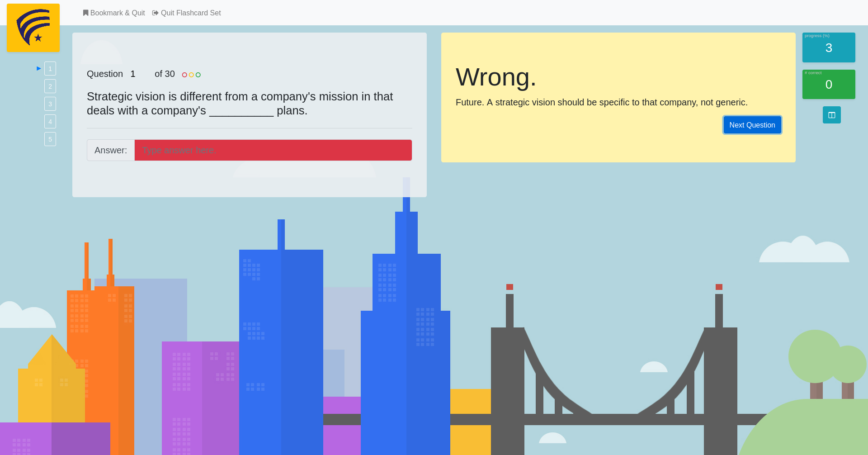Viewport: 868px width, 455px height.
Task: Toggle the split layout icon button
Action: click(x=832, y=115)
